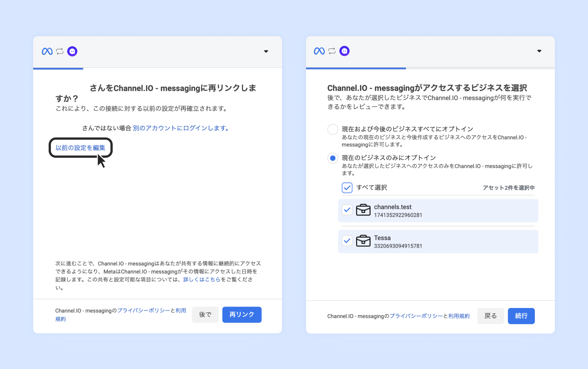Click the briefcase icon next to channels.test
This screenshot has height=369, width=588.
(363, 210)
